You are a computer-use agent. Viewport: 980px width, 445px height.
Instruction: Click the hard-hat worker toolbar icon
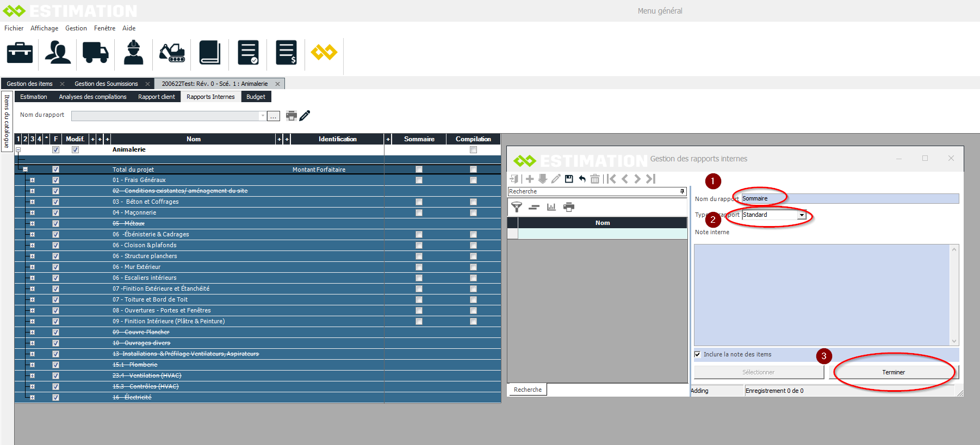pyautogui.click(x=133, y=53)
